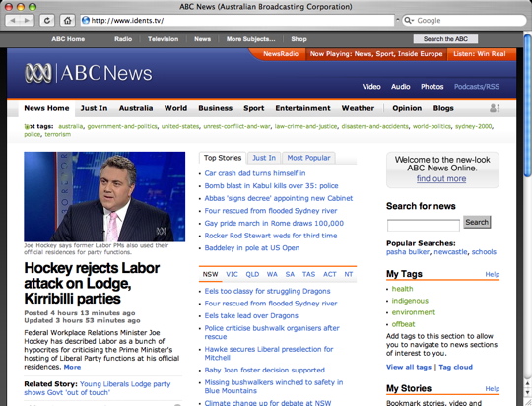Click the browser back arrow button
Screen dimensions: 532x406
click(13, 21)
